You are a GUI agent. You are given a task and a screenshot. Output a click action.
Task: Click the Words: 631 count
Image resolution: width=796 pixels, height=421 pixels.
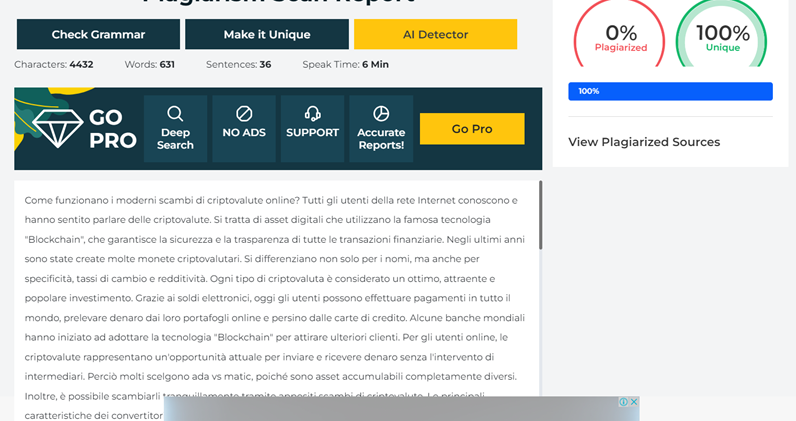point(152,64)
